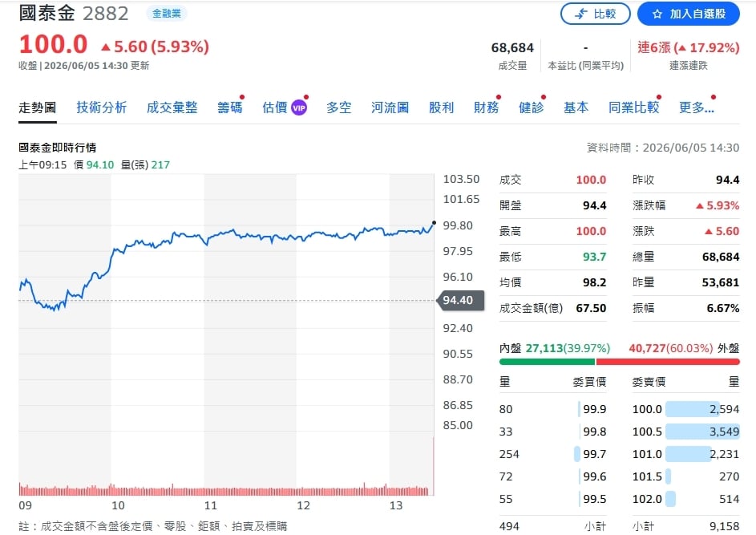Click bid price 99.5
Viewport: 756px width, 535px height.
coord(595,499)
